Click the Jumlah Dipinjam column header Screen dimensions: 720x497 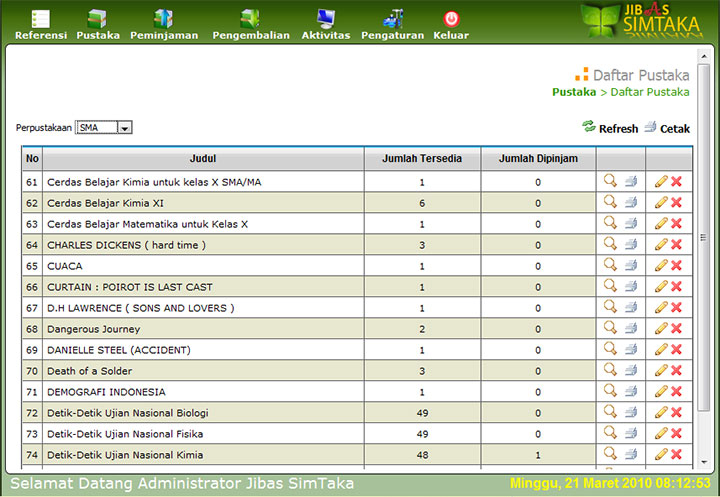coord(538,158)
